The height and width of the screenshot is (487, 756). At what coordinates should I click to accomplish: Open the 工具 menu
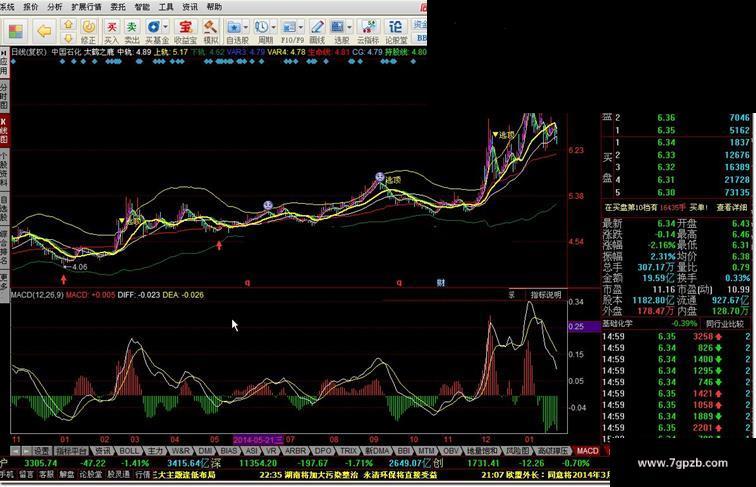(166, 7)
